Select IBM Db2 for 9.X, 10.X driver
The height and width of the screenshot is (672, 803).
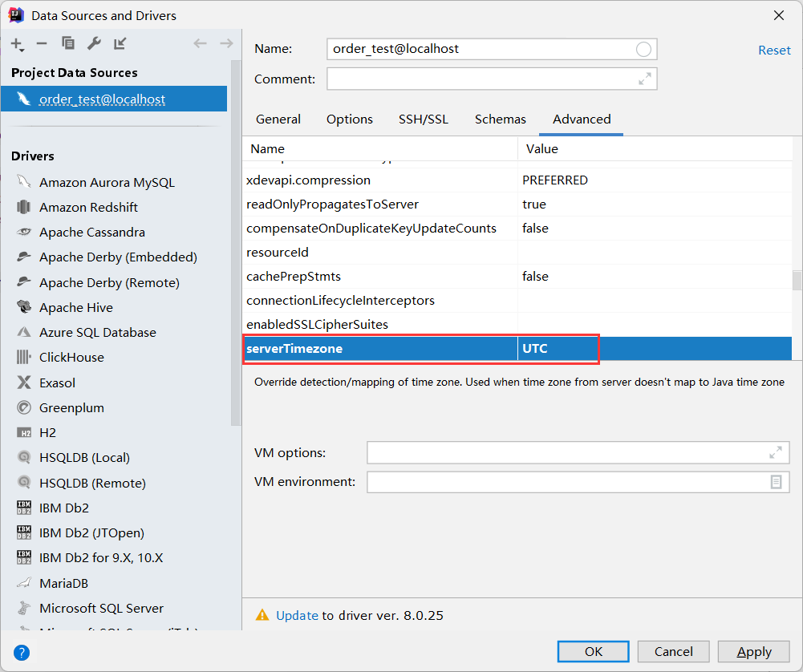[101, 558]
